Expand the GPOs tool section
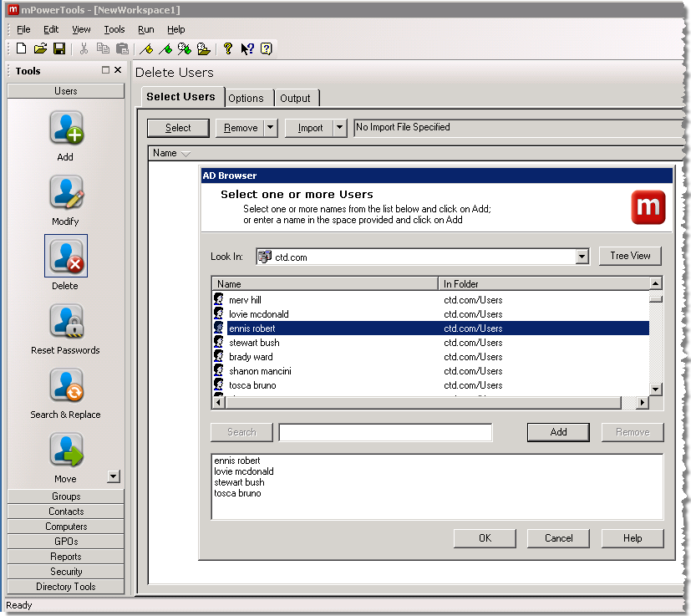Image resolution: width=691 pixels, height=616 pixels. point(66,541)
